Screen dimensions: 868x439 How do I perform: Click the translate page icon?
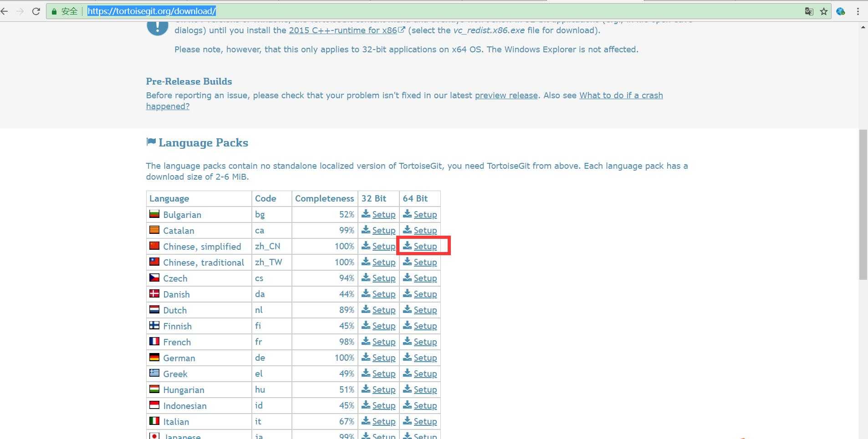[809, 11]
